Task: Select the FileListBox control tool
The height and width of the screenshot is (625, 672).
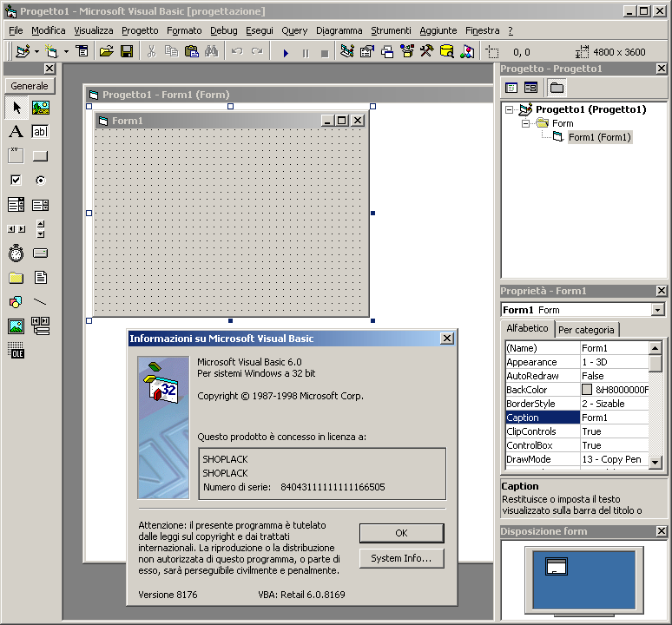Action: click(x=41, y=278)
